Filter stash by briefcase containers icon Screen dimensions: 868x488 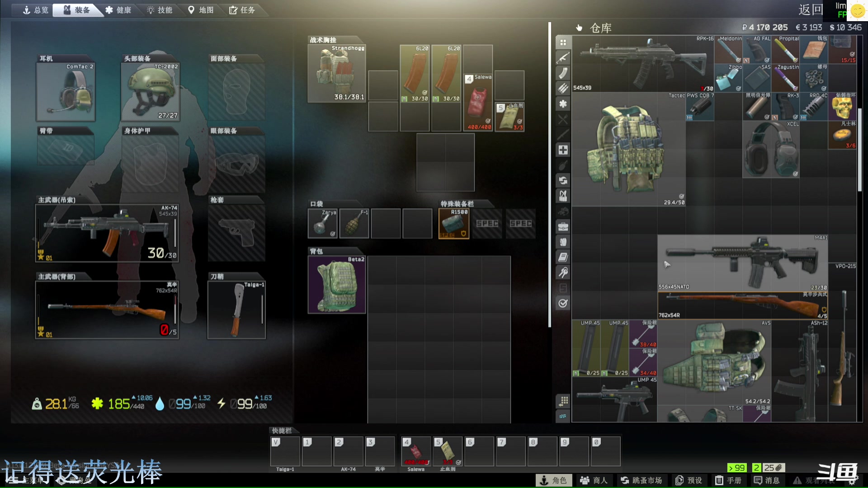click(x=563, y=226)
